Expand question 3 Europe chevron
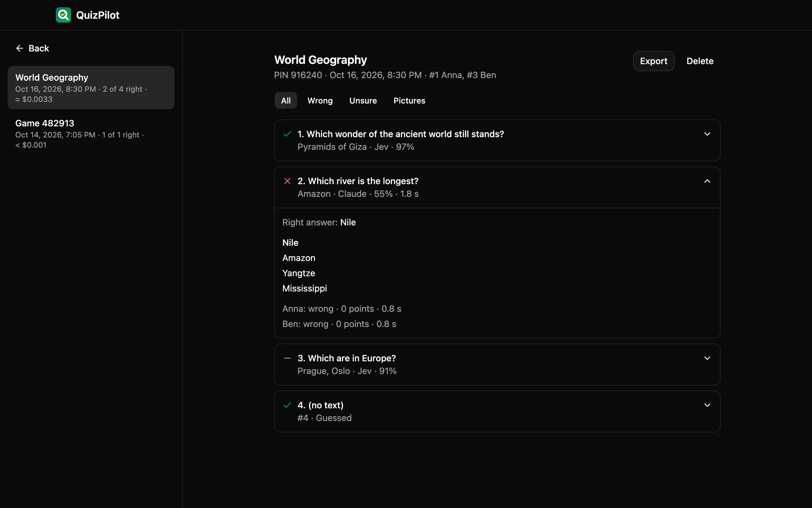 click(x=707, y=358)
